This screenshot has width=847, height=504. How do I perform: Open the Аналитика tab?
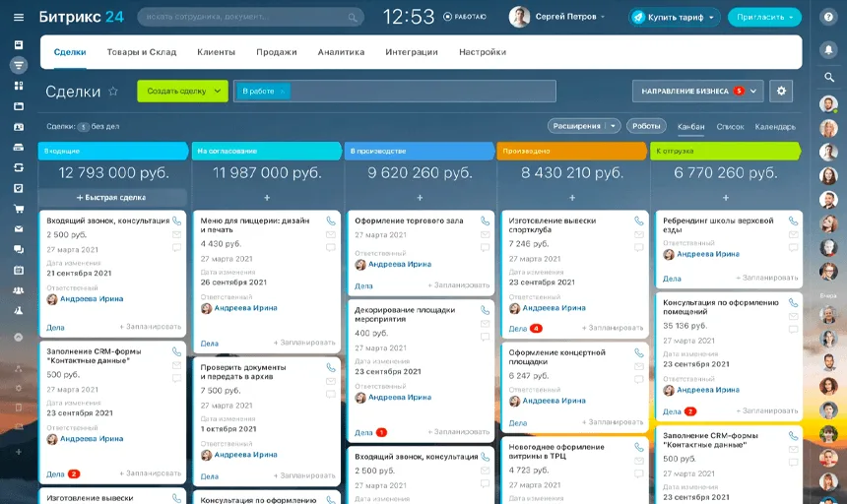[x=341, y=52]
